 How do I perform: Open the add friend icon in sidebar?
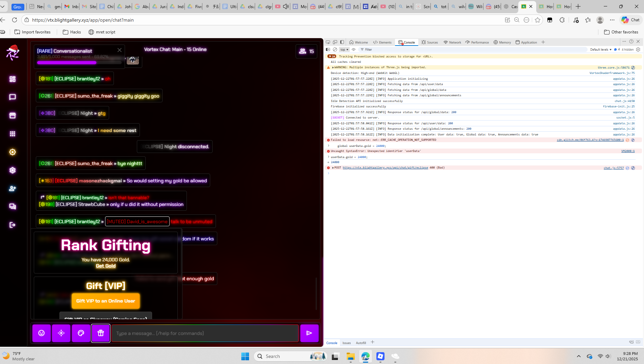(x=13, y=188)
